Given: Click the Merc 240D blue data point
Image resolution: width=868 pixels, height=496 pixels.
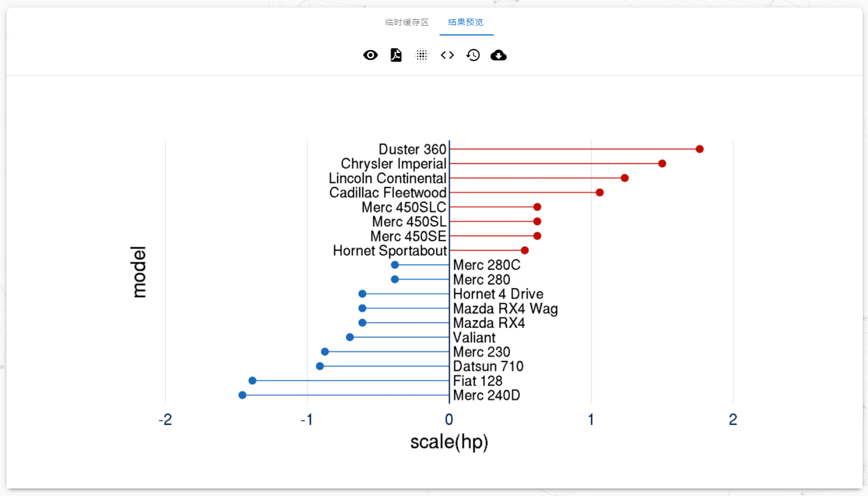Looking at the screenshot, I should (x=242, y=395).
